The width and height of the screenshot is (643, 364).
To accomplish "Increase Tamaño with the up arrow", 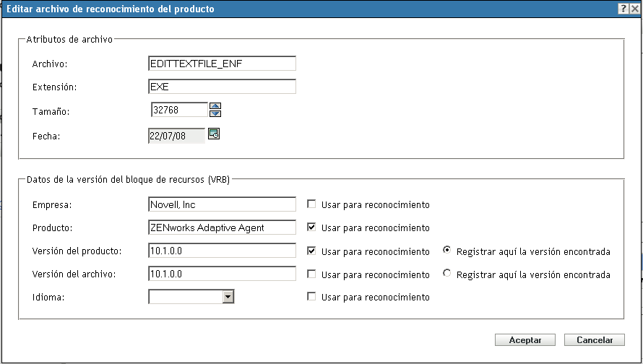I will click(x=215, y=106).
